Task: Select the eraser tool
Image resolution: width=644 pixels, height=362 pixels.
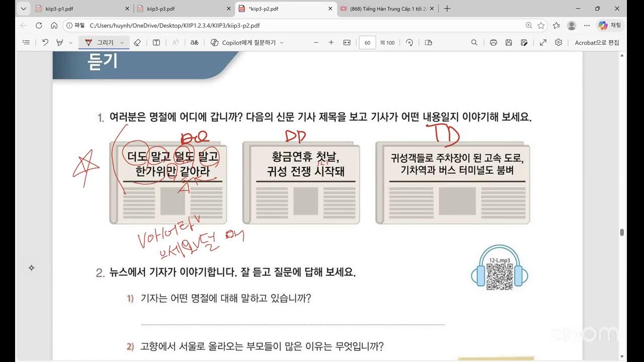Action: 137,43
